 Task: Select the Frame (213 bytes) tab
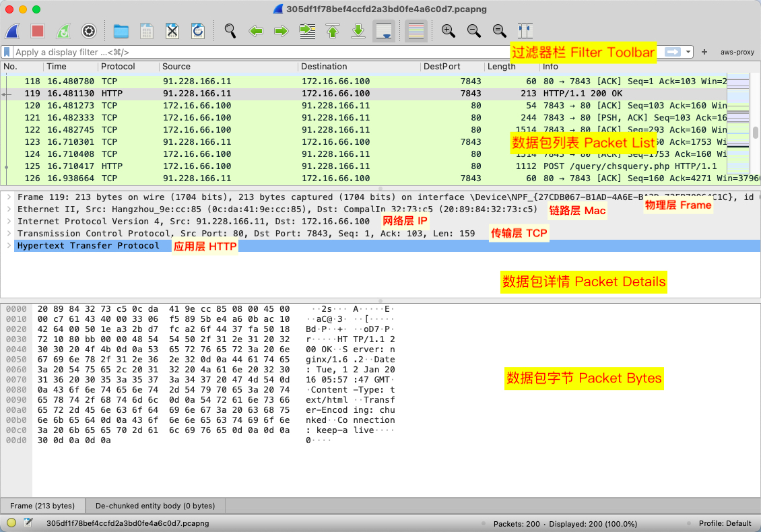pyautogui.click(x=42, y=506)
